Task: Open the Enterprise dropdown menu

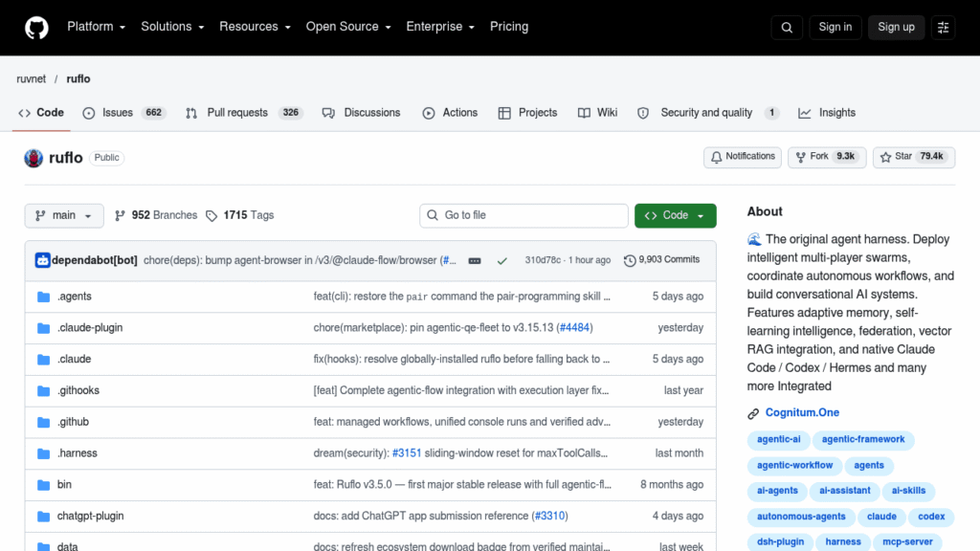Action: [440, 27]
